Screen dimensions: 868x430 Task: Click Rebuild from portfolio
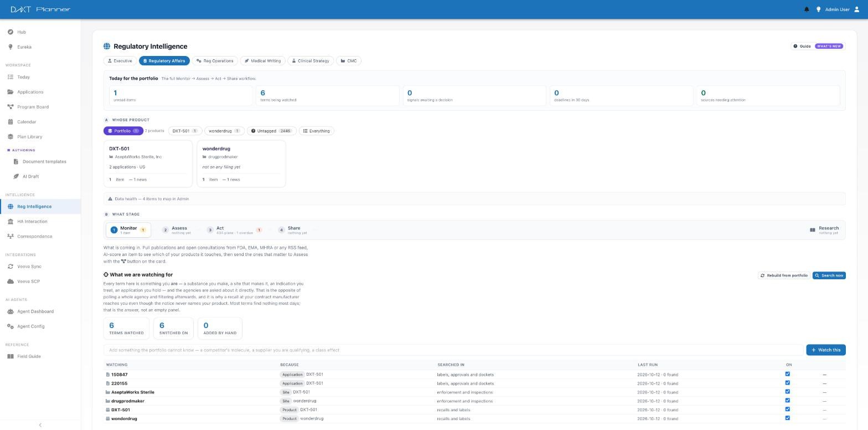click(784, 275)
